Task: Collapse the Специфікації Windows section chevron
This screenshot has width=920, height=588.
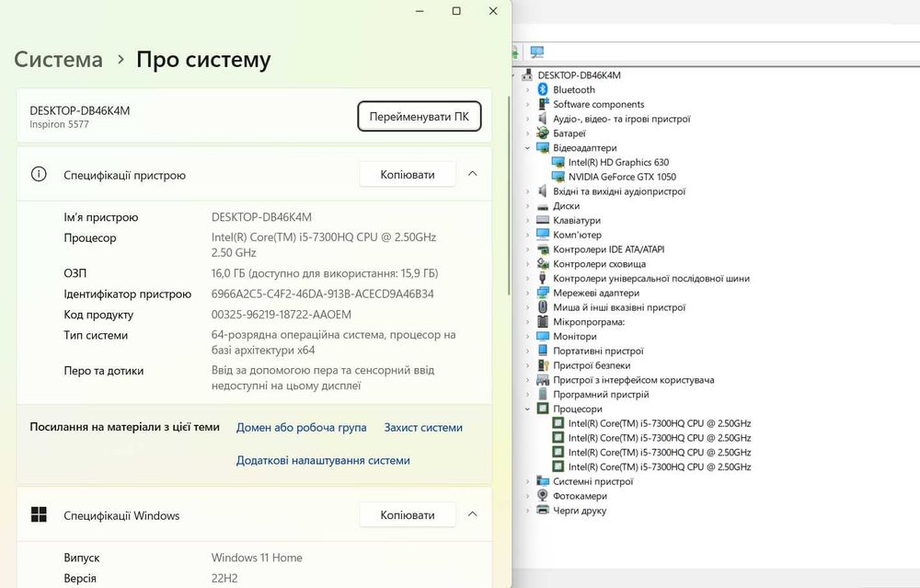Action: point(472,514)
